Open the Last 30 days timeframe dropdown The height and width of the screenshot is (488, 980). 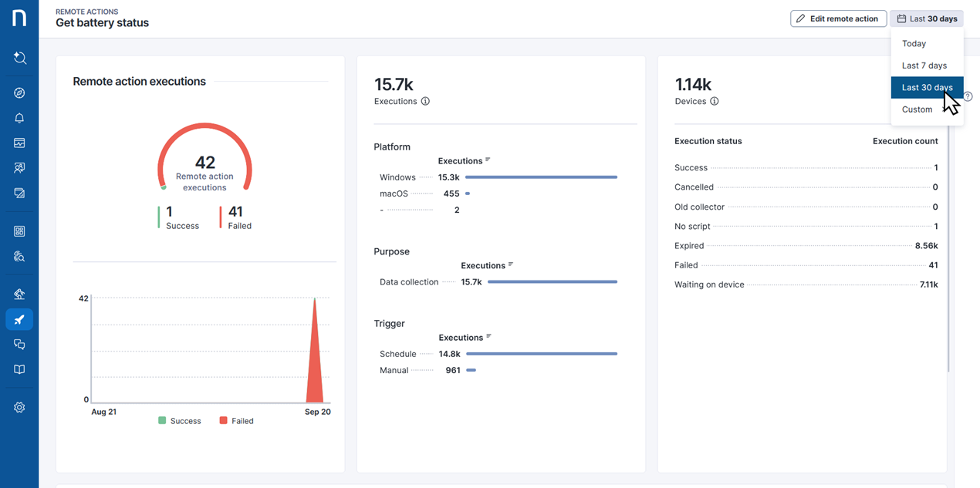[x=927, y=19]
